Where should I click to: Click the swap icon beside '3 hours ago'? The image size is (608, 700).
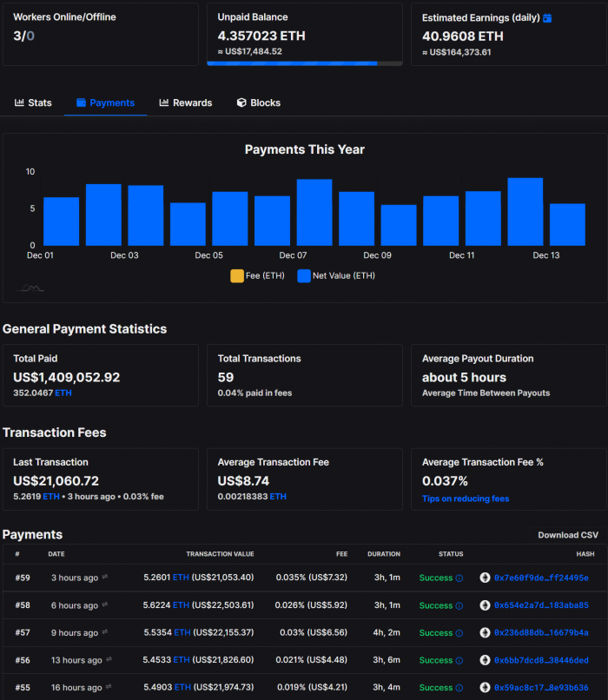point(105,578)
